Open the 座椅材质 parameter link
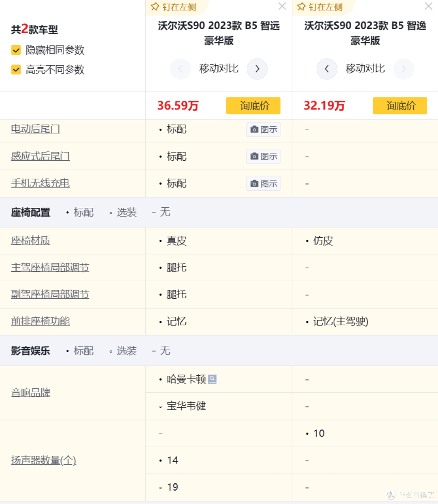 tap(30, 240)
